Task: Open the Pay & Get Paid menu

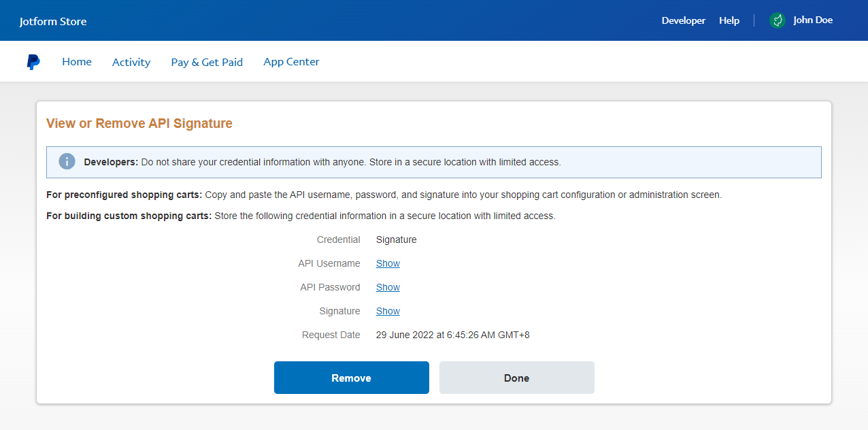Action: pyautogui.click(x=207, y=62)
